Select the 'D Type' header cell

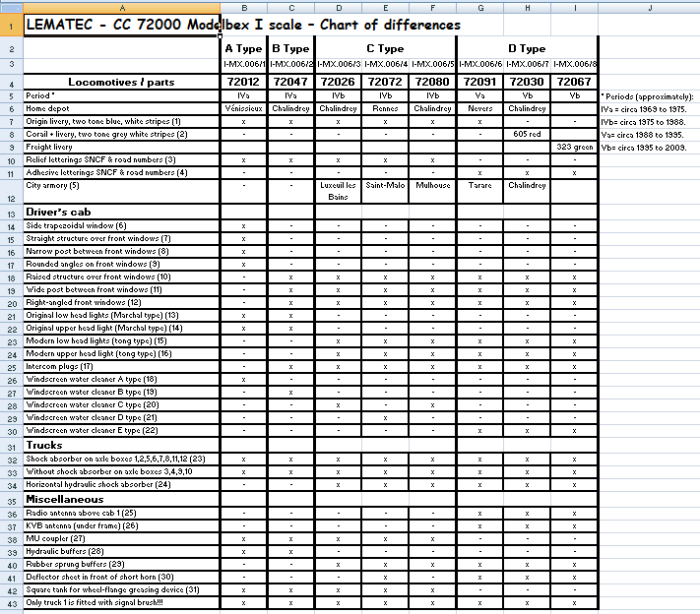[x=527, y=48]
